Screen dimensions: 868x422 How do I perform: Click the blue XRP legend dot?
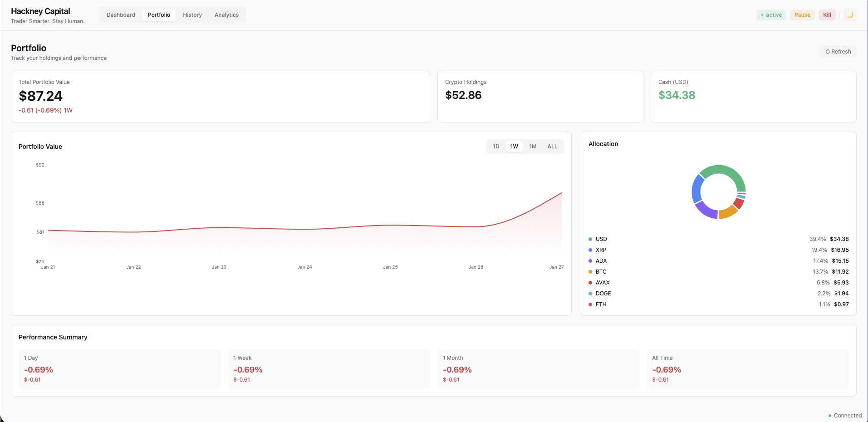click(x=590, y=250)
